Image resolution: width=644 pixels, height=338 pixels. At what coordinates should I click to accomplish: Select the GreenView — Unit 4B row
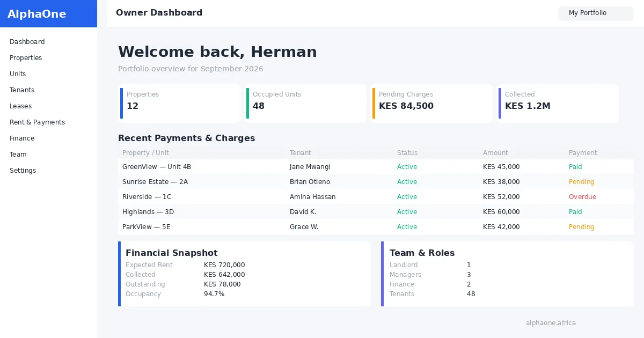click(376, 167)
